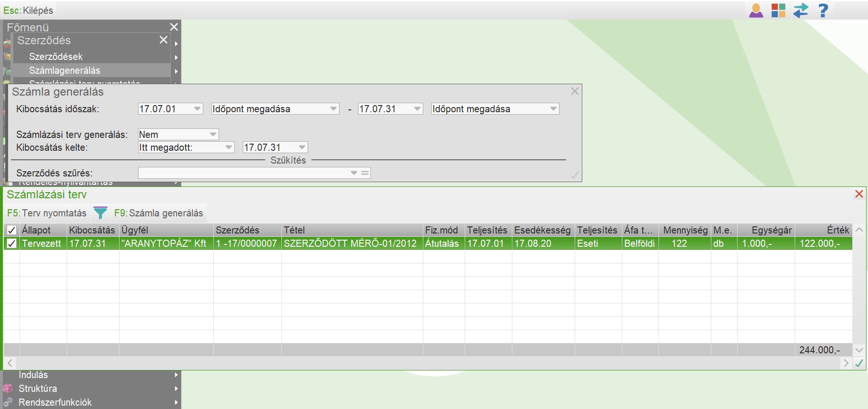Click Esc: Kilépés to exit
This screenshot has width=868, height=409.
[28, 10]
